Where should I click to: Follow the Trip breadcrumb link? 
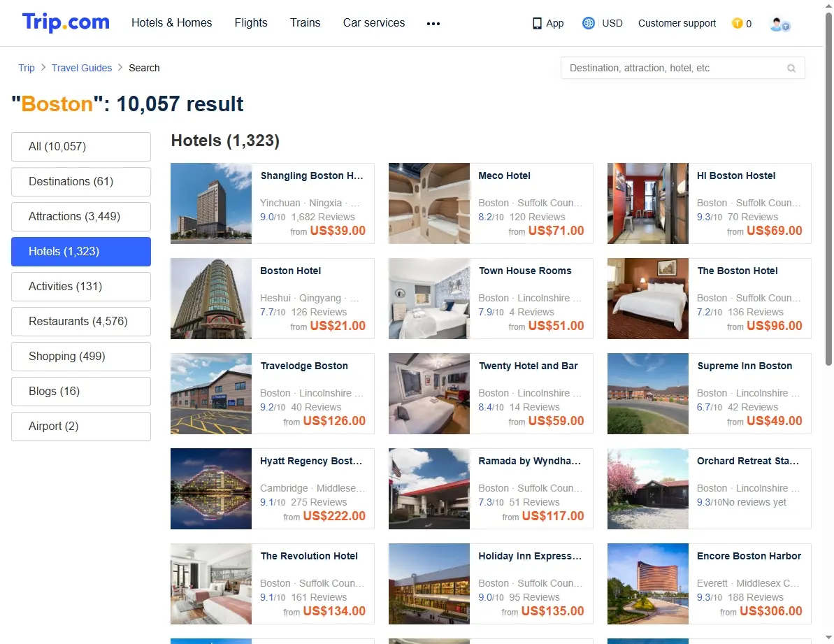[x=27, y=68]
